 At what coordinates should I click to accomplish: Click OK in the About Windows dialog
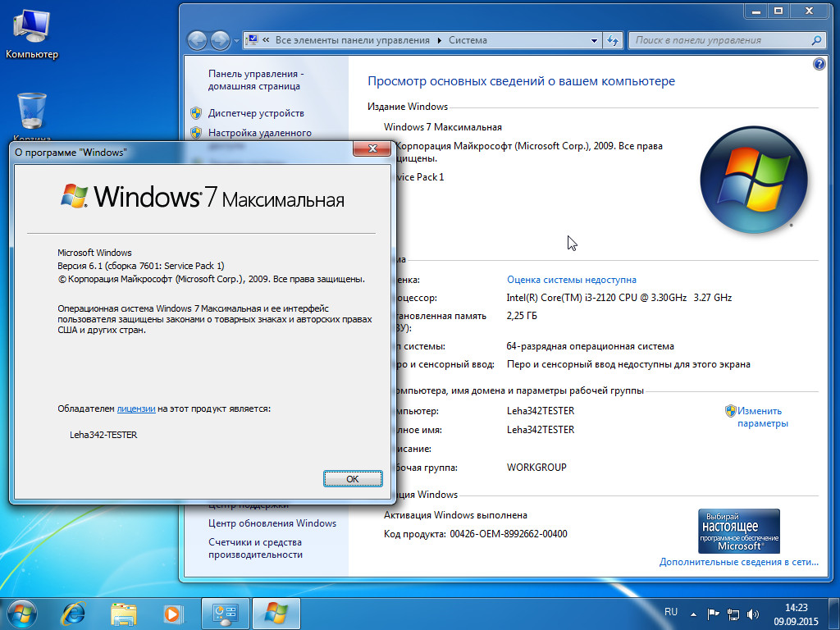click(x=353, y=478)
